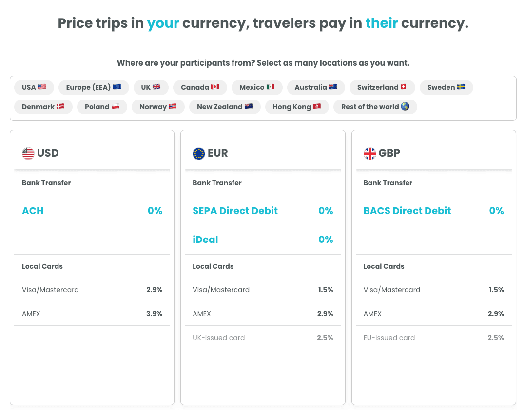The width and height of the screenshot is (525, 420).
Task: Select the Switzerland location chip
Action: coord(382,87)
